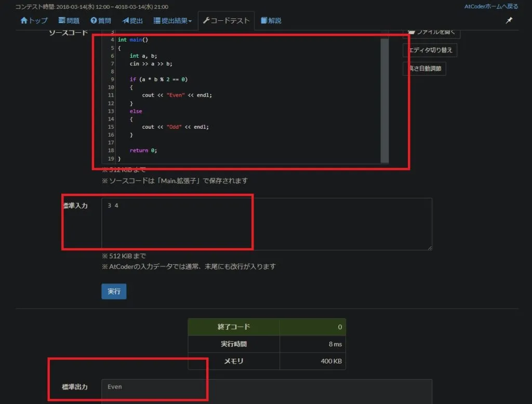
Task: Click the 標準出力 output box showing Even
Action: [266, 390]
